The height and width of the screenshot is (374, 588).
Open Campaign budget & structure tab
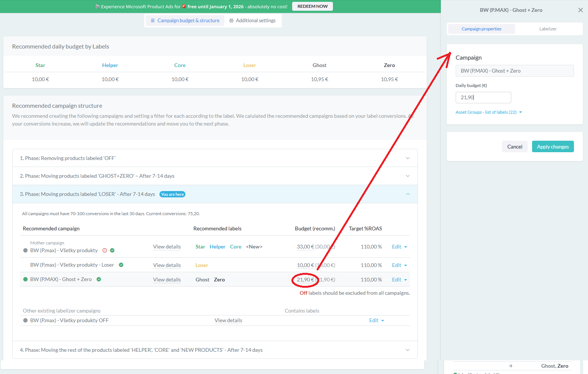(x=185, y=21)
